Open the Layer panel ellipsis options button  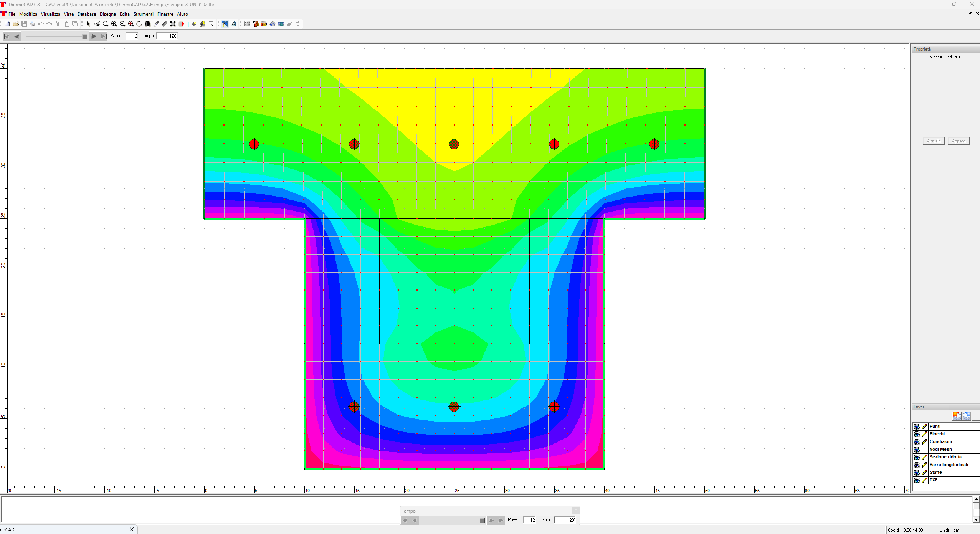[x=976, y=416]
